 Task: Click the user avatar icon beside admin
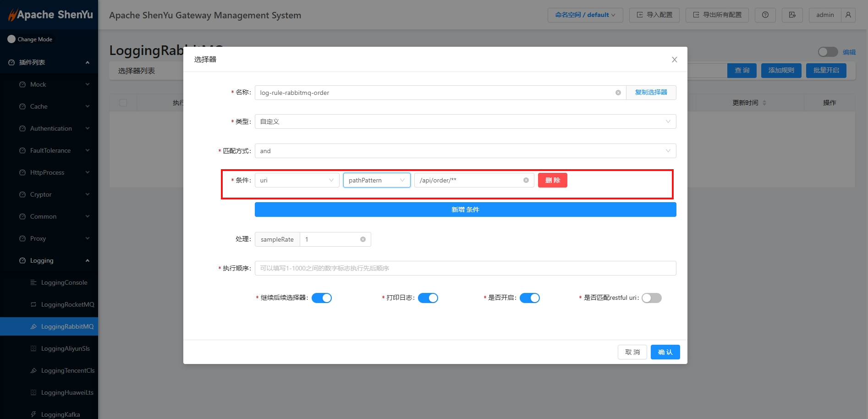tap(848, 15)
